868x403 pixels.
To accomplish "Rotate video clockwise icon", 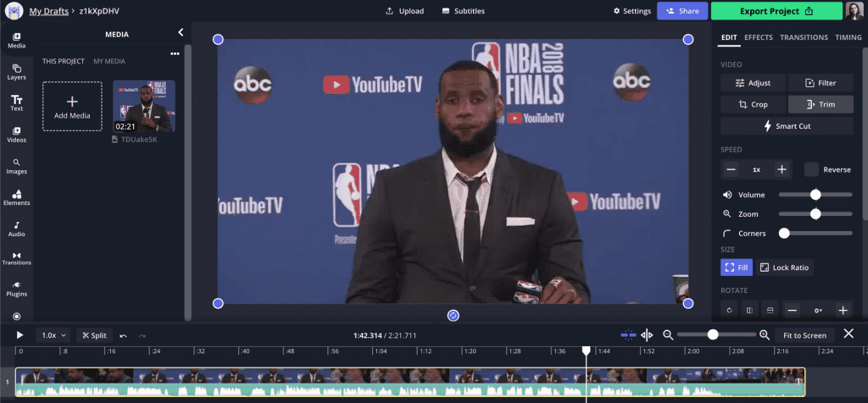I will [x=729, y=310].
